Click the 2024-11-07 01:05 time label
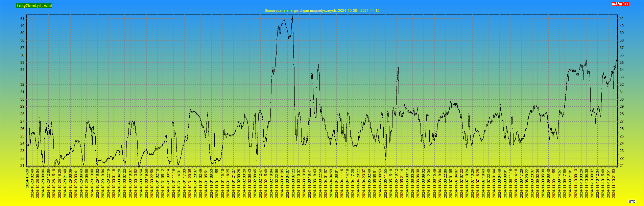Viewport: 644px width, 206px height. point(451,183)
